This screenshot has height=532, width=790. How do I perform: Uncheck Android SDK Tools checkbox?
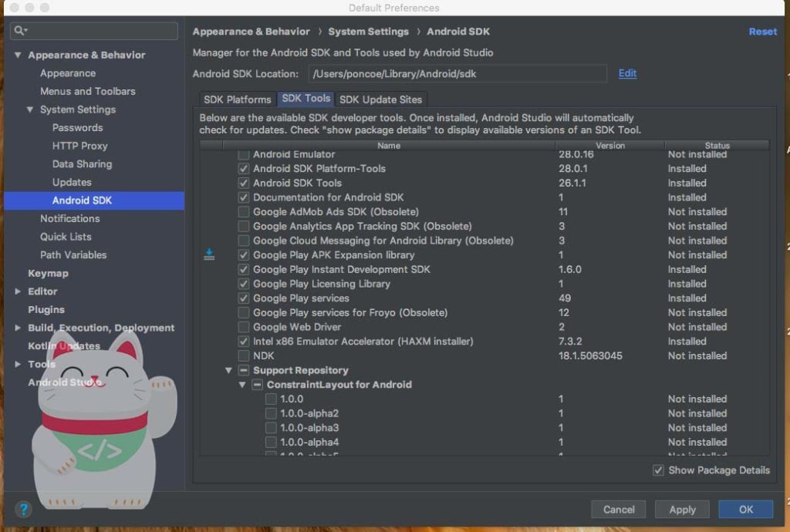coord(244,184)
